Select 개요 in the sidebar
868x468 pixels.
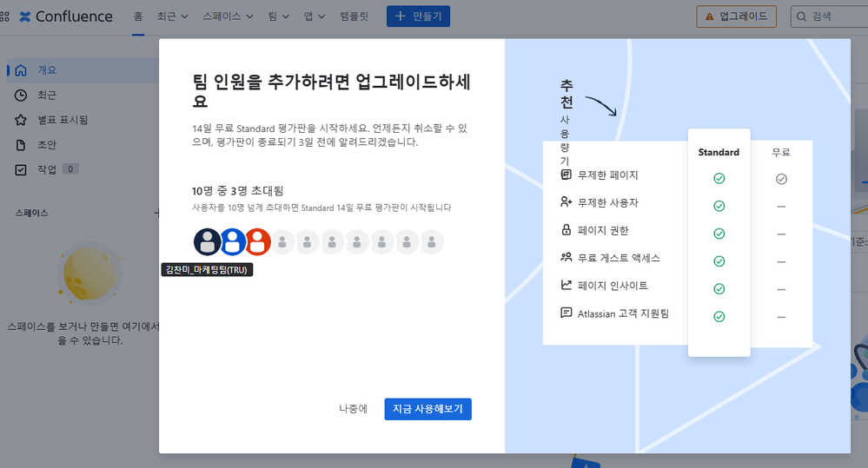tap(83, 70)
